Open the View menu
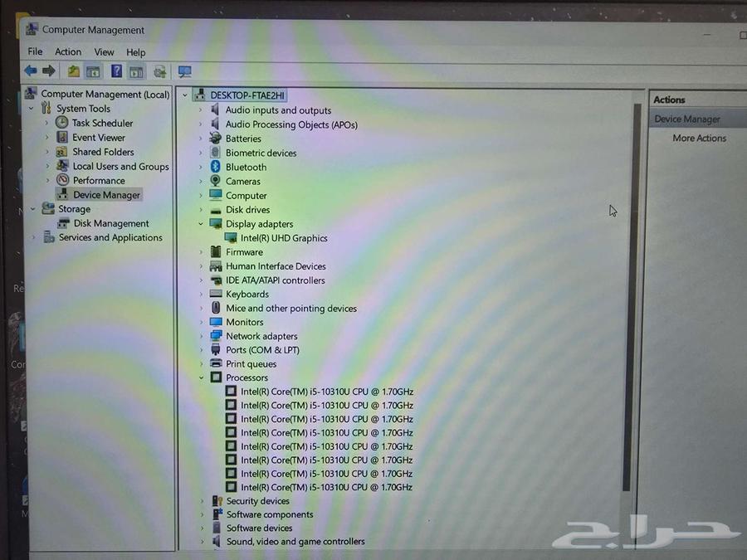This screenshot has width=747, height=560. 104,51
